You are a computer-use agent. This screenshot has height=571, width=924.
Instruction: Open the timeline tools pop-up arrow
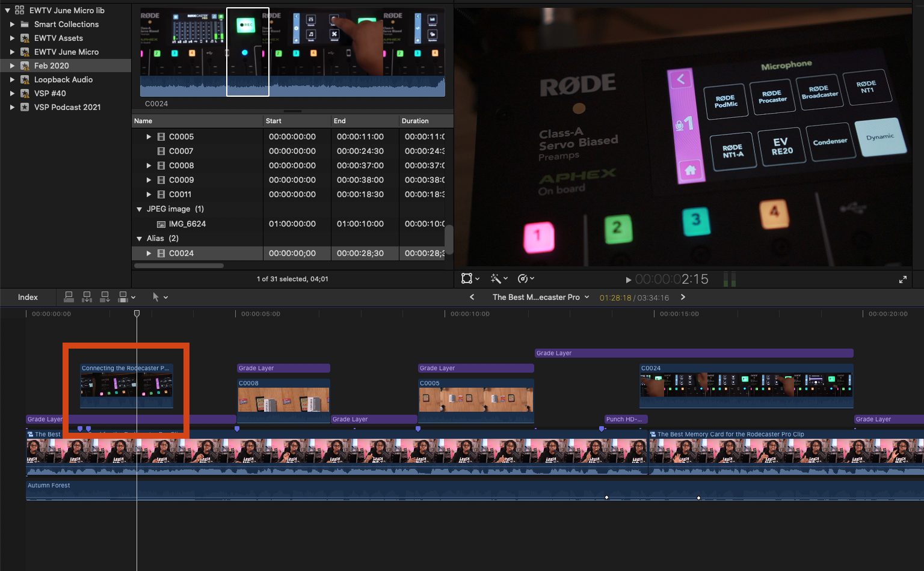(165, 297)
